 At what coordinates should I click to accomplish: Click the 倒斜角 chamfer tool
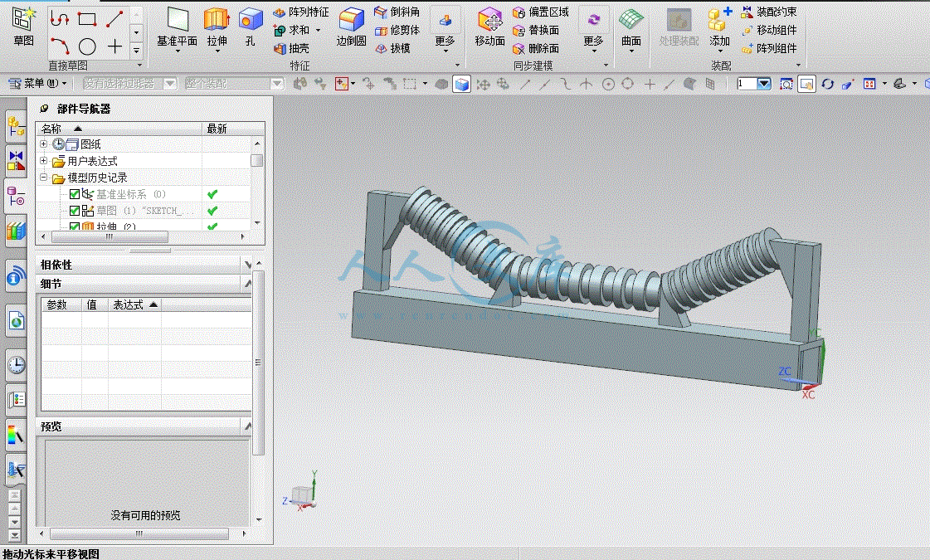(x=397, y=12)
